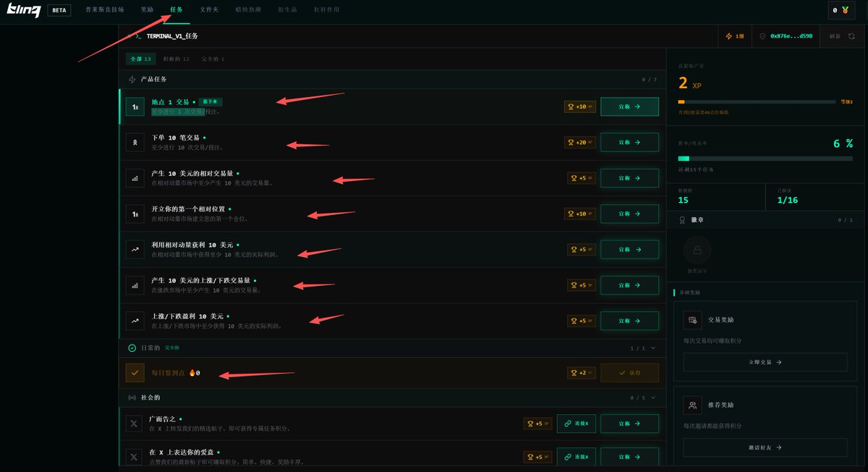
Task: Click check-circle icon beside 日常的
Action: (x=132, y=347)
